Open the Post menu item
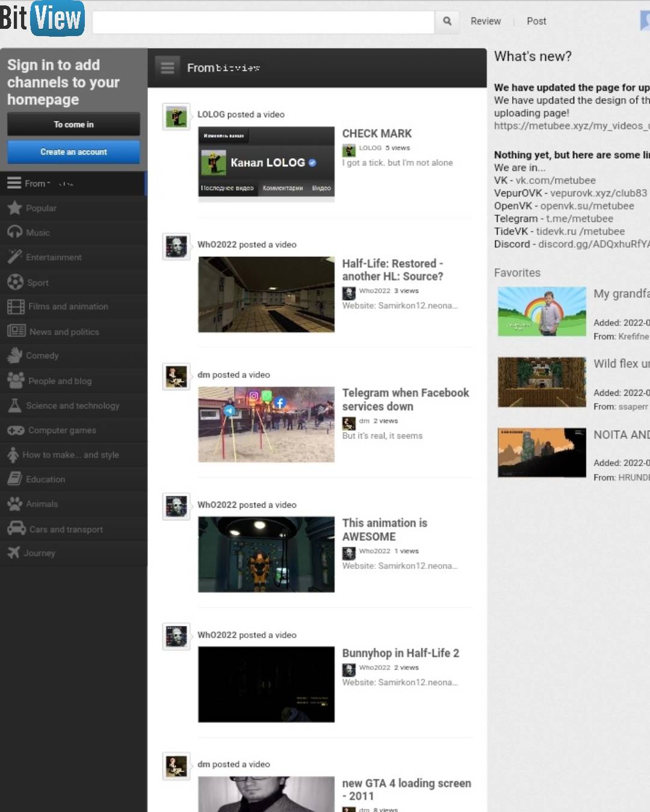This screenshot has width=650, height=812. pyautogui.click(x=536, y=21)
